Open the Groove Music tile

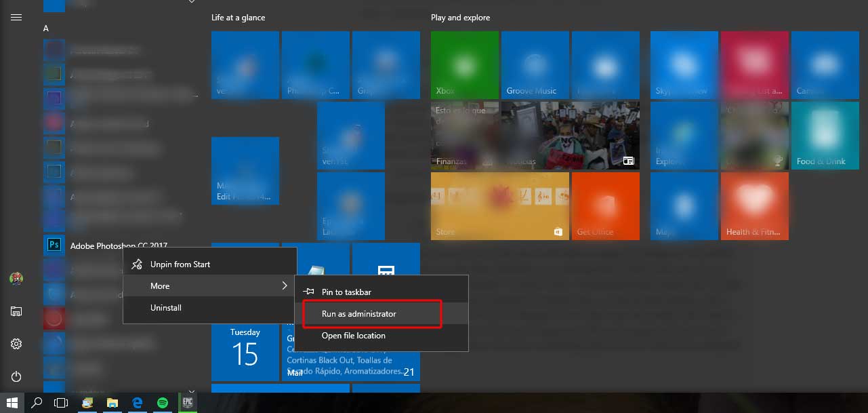point(535,65)
